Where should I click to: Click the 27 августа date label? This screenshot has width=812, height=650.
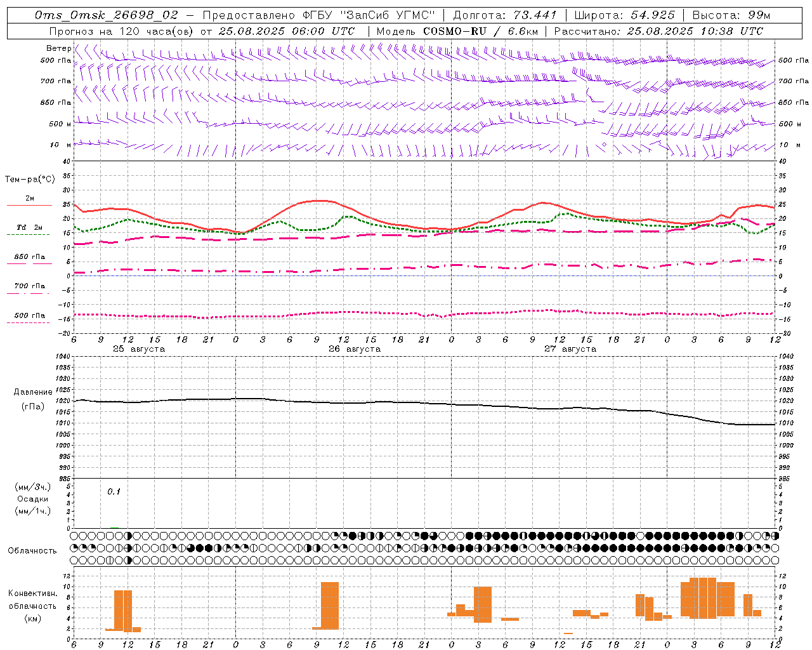point(570,349)
